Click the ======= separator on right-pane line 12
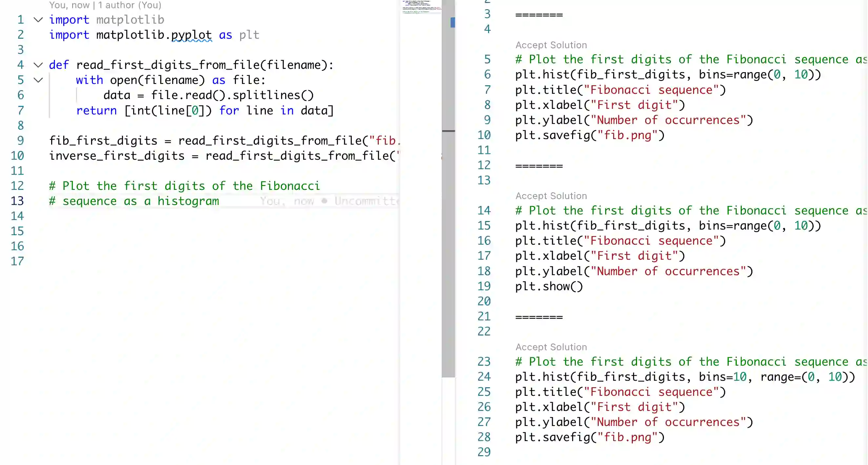 [539, 166]
